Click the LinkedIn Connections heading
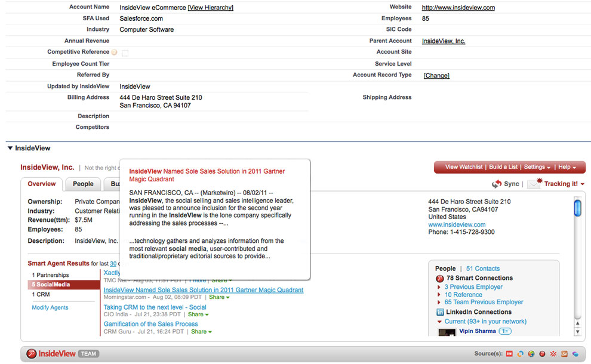The image size is (591, 364). click(479, 312)
